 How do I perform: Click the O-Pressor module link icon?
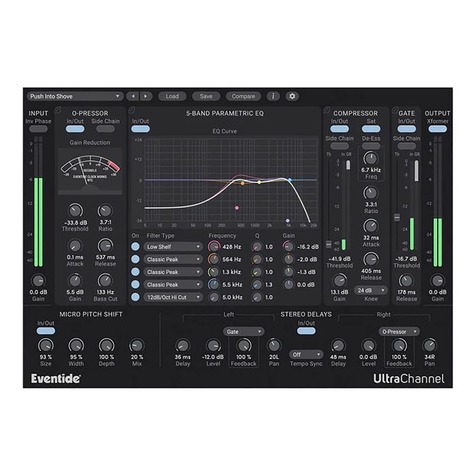click(x=58, y=109)
